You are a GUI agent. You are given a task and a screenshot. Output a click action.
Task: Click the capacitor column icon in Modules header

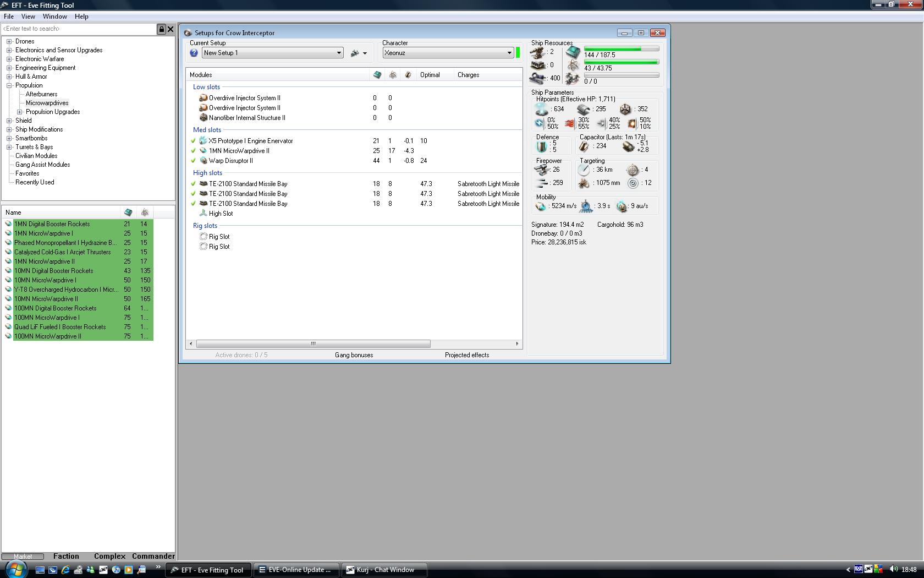[x=408, y=75]
